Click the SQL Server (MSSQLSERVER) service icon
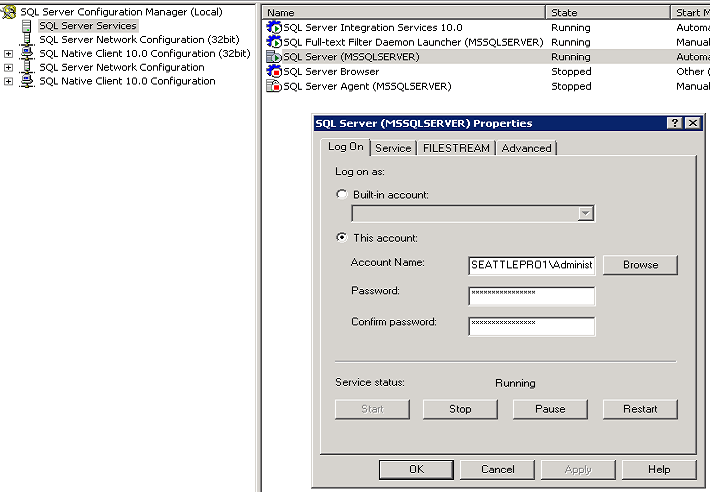 pyautogui.click(x=274, y=57)
